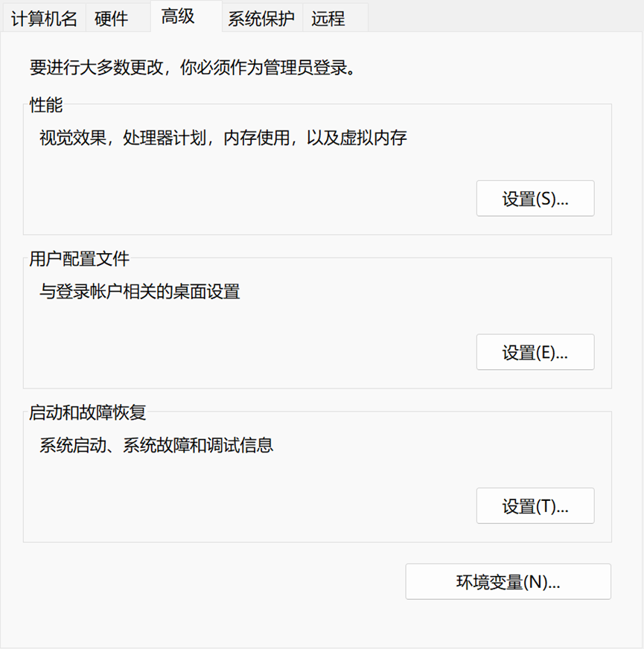
Task: Click the text 与登录帐户相关的桌面设置
Action: coord(139,292)
